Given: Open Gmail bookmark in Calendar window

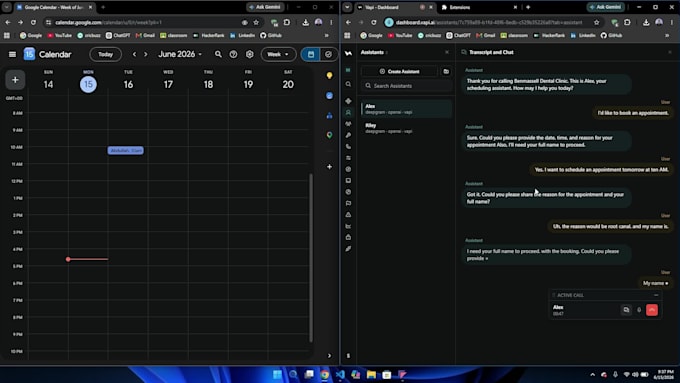Looking at the screenshot, I should pyautogui.click(x=145, y=35).
